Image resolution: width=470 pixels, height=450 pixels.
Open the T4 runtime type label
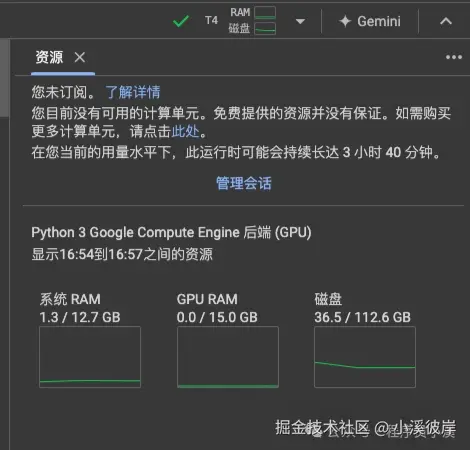(211, 21)
